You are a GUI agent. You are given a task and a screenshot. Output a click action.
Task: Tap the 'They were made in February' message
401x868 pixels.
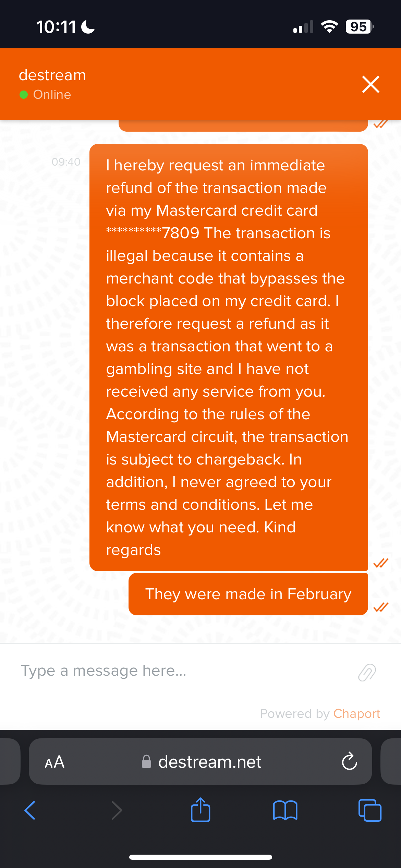(248, 594)
